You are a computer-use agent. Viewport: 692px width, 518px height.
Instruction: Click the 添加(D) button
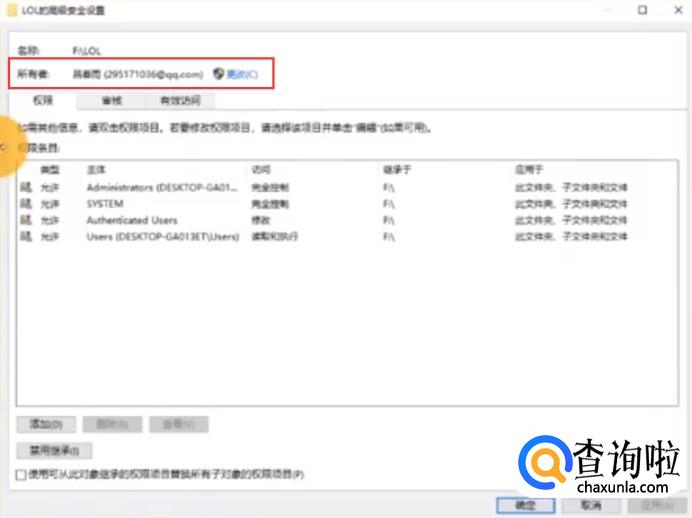coord(46,424)
